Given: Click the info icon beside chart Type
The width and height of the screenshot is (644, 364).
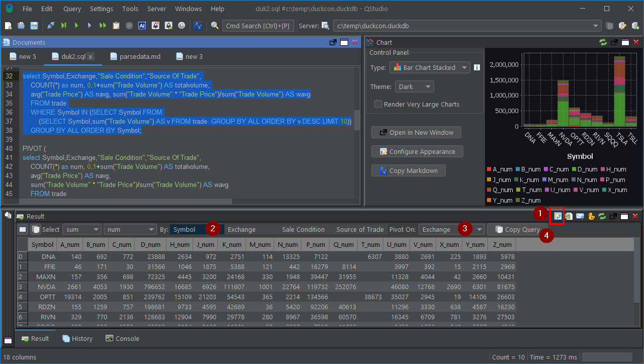Looking at the screenshot, I should 477,67.
